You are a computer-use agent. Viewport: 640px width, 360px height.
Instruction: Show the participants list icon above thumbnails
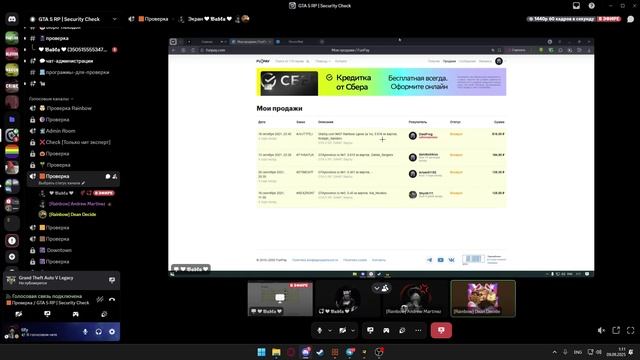[x=385, y=288]
